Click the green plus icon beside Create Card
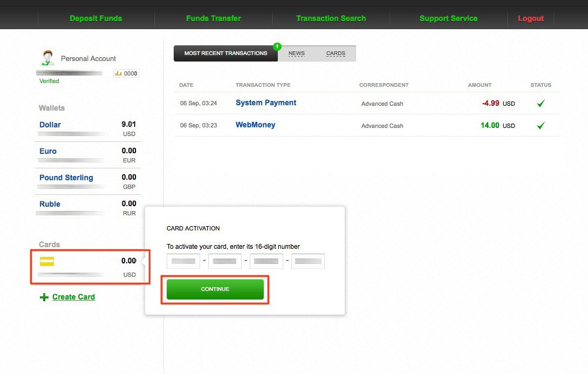Screen dimensions: 588x374 click(44, 297)
